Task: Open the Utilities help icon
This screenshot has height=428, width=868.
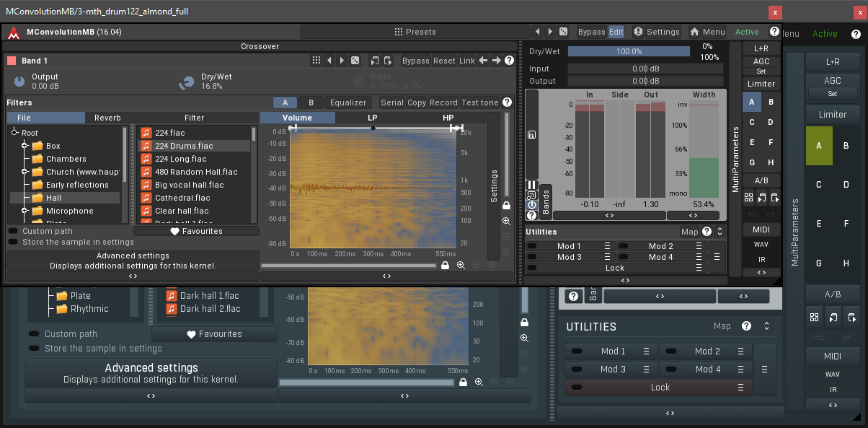Action: [707, 232]
